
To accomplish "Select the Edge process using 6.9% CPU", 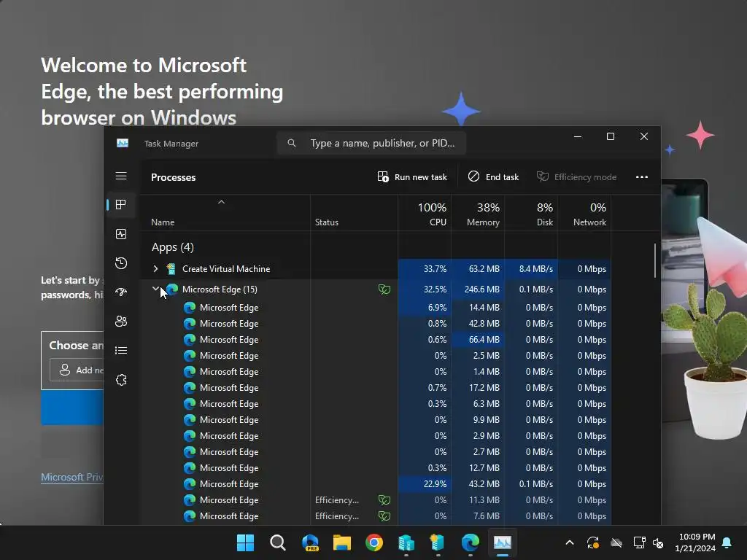I will pyautogui.click(x=376, y=308).
